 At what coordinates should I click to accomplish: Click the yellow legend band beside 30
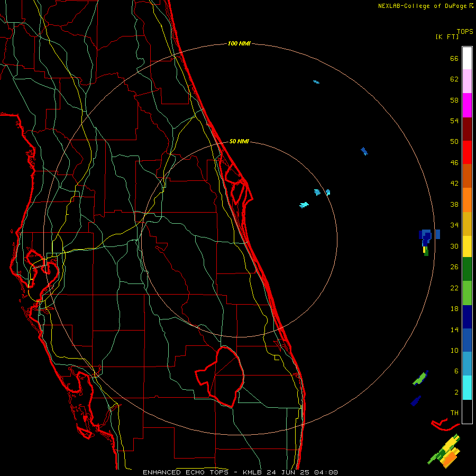coord(467,246)
